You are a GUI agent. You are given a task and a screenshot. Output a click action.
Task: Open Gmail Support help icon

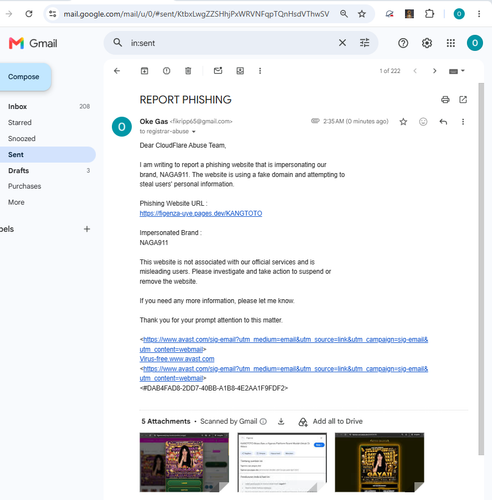(x=403, y=43)
